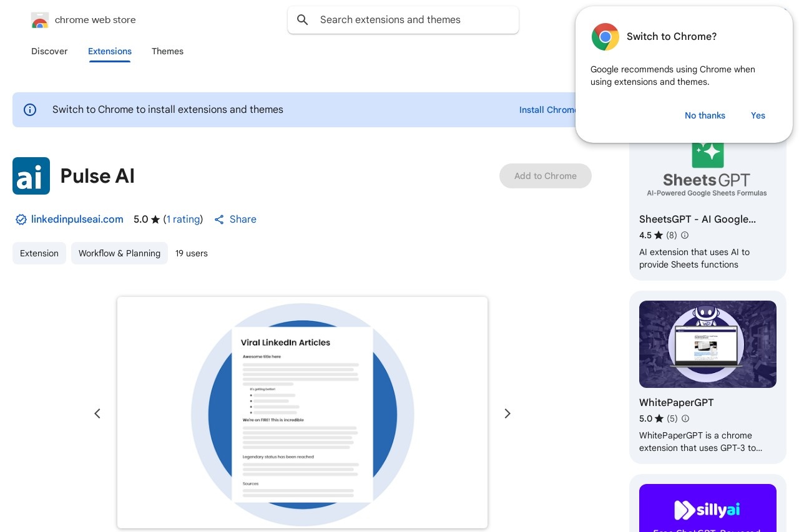Click the star icon next to SheetsGPT's 4.5
This screenshot has width=799, height=532.
[x=659, y=236]
